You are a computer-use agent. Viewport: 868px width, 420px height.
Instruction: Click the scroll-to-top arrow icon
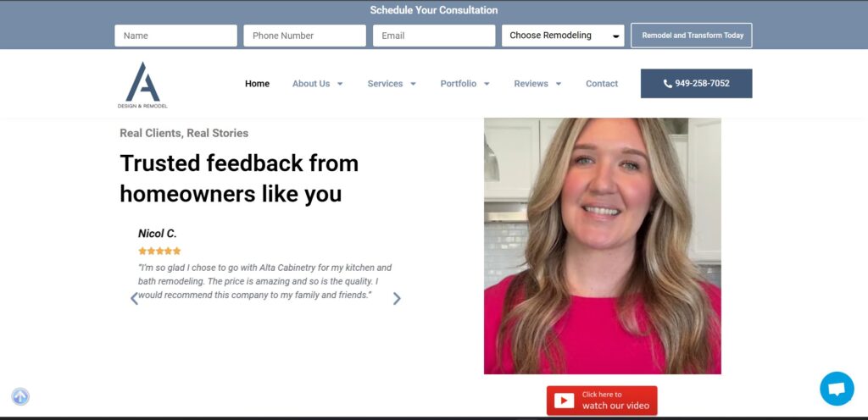click(20, 396)
